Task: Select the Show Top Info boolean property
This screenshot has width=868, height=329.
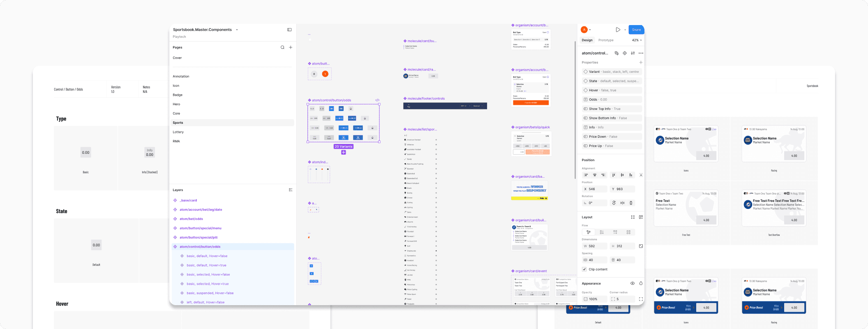Action: (x=612, y=109)
